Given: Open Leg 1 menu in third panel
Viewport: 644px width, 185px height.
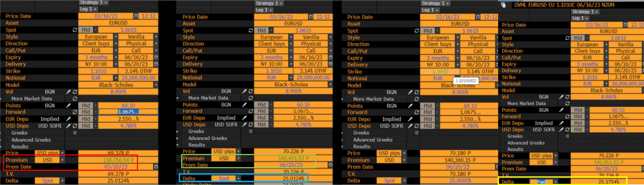Looking at the screenshot, I should tap(429, 10).
